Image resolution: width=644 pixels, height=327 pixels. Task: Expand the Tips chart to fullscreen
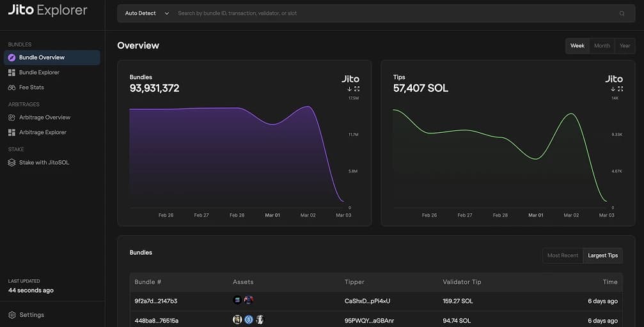pos(620,89)
